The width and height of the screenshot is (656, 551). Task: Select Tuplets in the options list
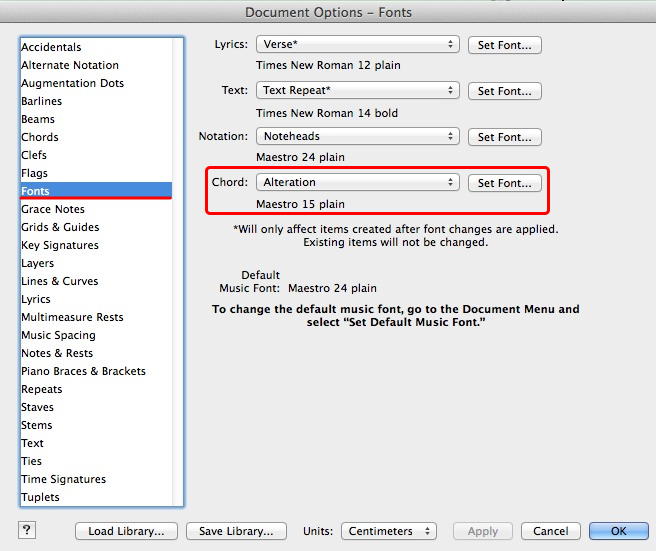41,497
